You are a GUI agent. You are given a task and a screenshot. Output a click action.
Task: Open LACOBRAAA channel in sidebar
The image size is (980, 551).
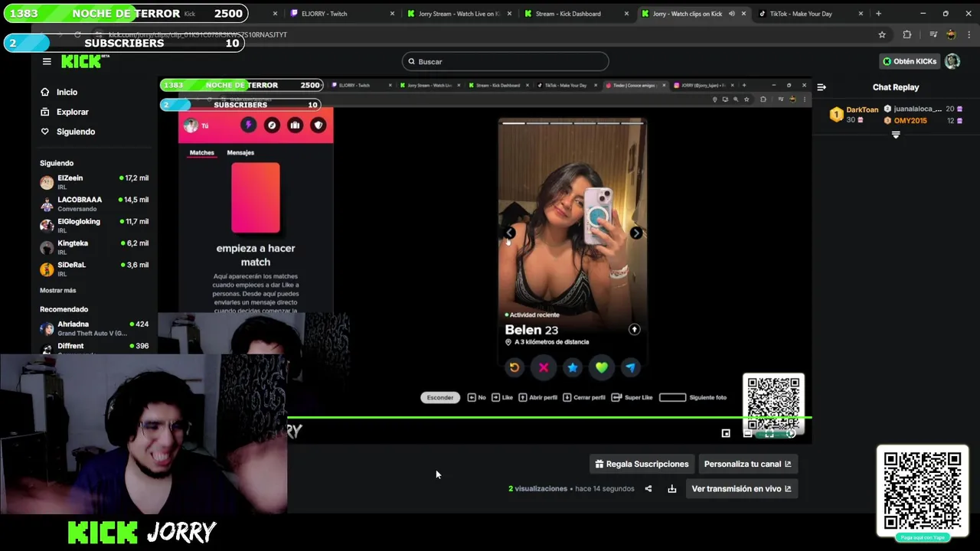point(94,204)
